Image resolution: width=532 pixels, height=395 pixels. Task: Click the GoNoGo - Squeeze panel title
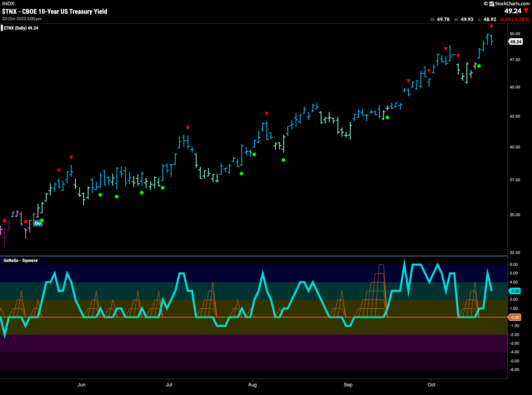(21, 260)
